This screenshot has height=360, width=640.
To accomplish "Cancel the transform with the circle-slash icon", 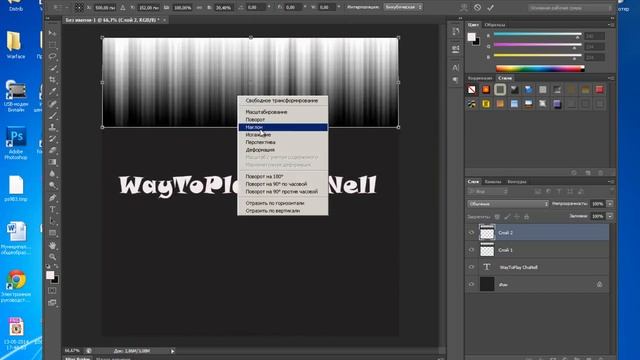I will [x=477, y=7].
